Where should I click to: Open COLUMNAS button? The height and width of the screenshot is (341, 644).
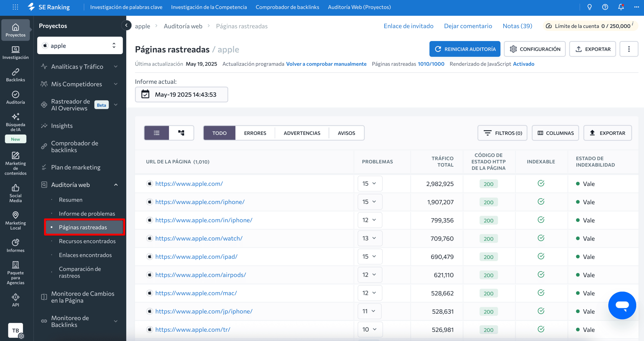pyautogui.click(x=555, y=133)
